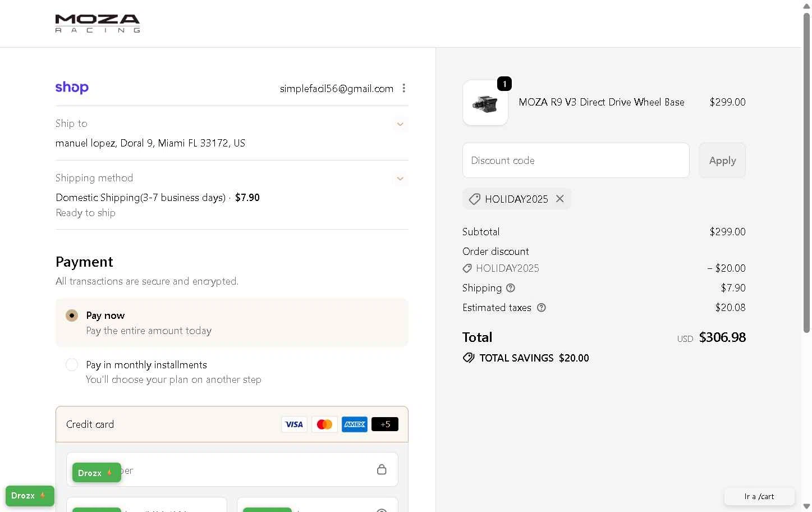The height and width of the screenshot is (512, 812).
Task: Click the MOZA R9 V3 Direct Drive Wheel Base title
Action: [602, 102]
